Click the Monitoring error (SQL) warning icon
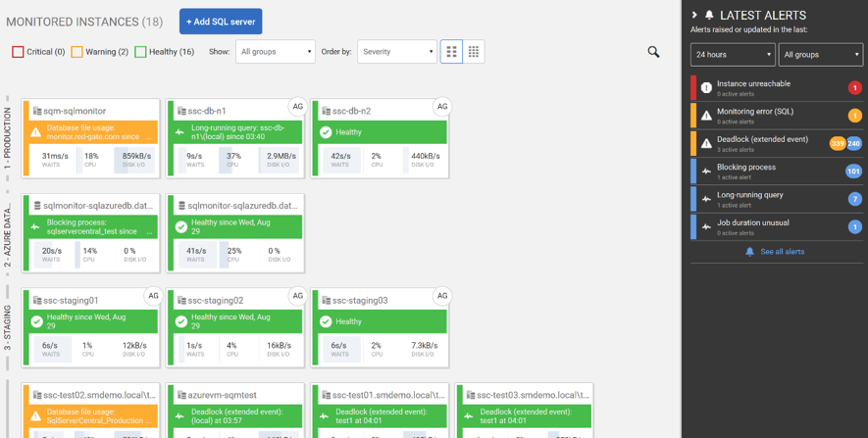The width and height of the screenshot is (868, 438). tap(706, 116)
